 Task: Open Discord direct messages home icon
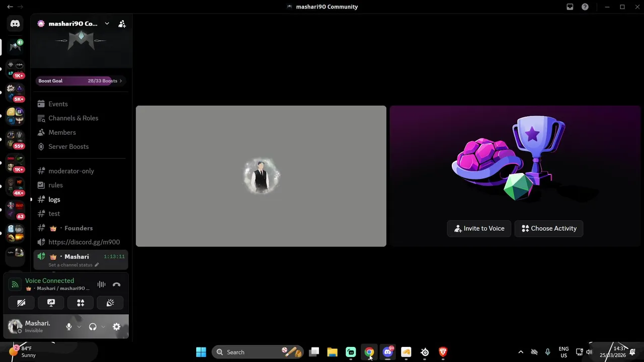(x=15, y=24)
